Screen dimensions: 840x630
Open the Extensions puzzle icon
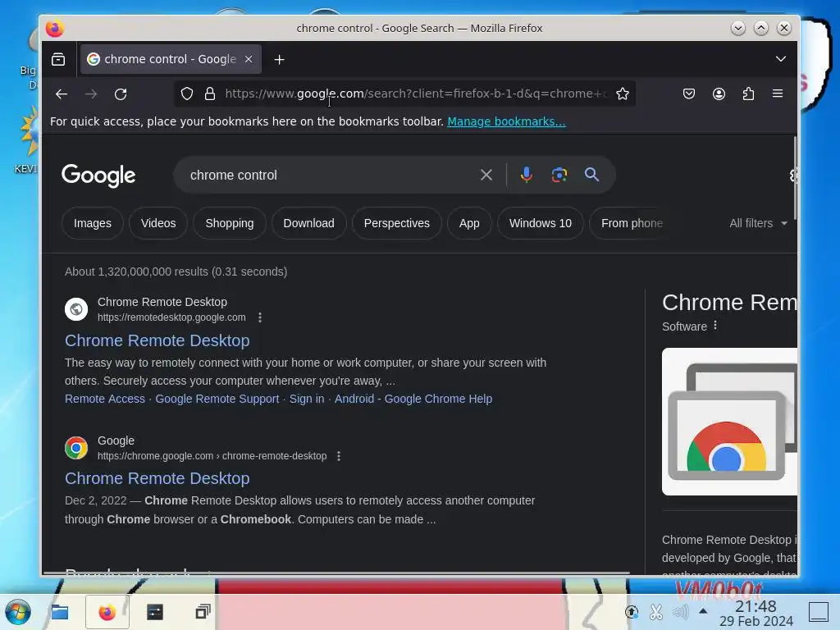click(748, 94)
